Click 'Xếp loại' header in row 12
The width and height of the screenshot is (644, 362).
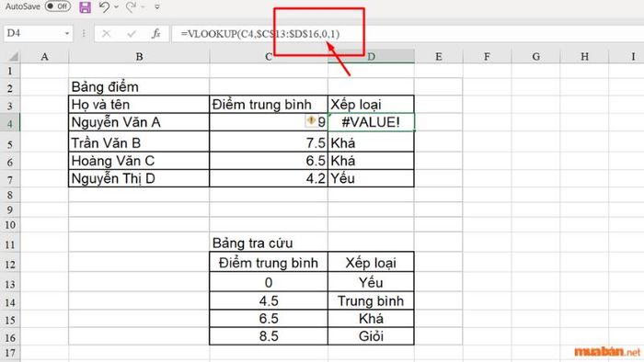371,263
